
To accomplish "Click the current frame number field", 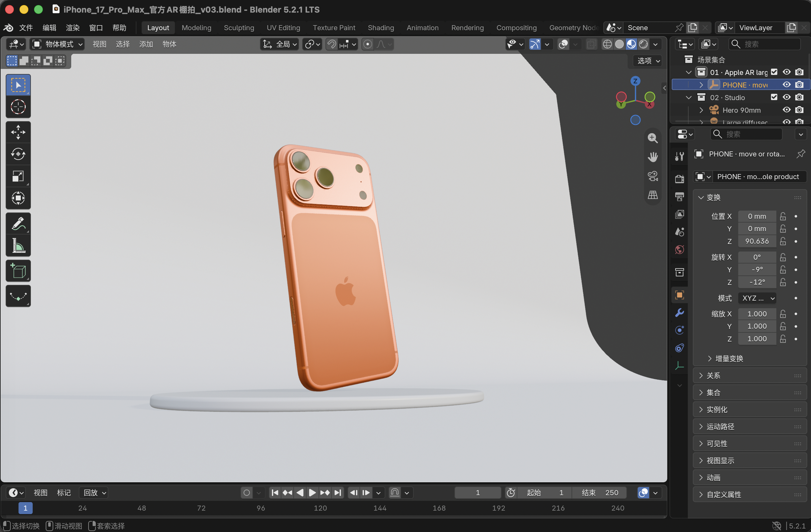I will point(478,493).
